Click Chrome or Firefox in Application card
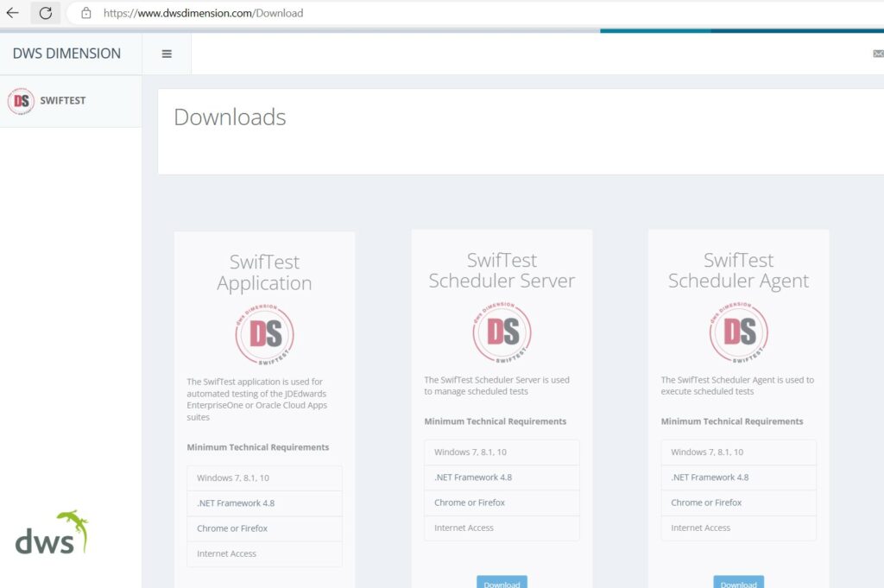This screenshot has width=884, height=588. tap(264, 528)
